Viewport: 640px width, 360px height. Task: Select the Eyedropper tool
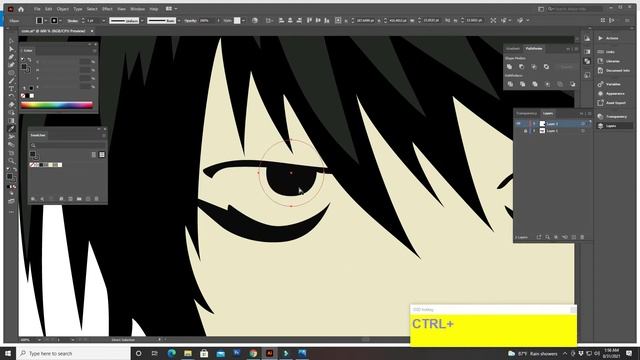pos(11,129)
